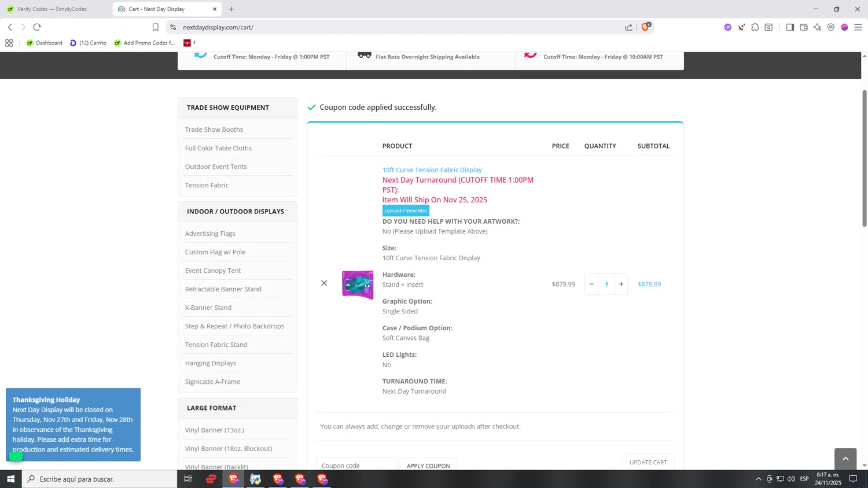
Task: Open Trade Show Booths category
Action: pyautogui.click(x=214, y=130)
